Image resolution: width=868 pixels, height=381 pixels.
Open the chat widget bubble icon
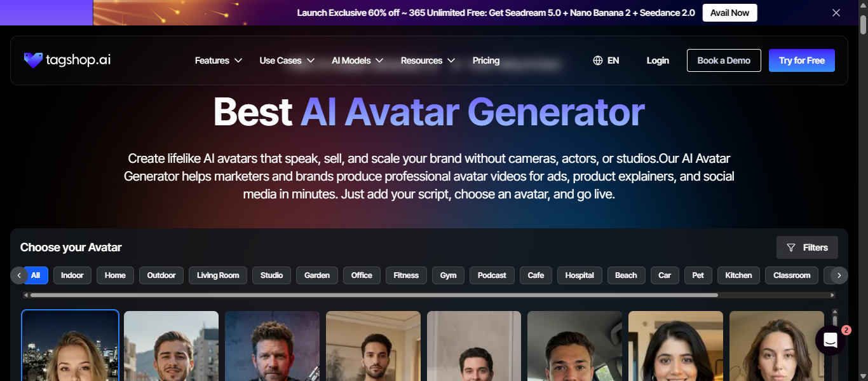pyautogui.click(x=830, y=340)
